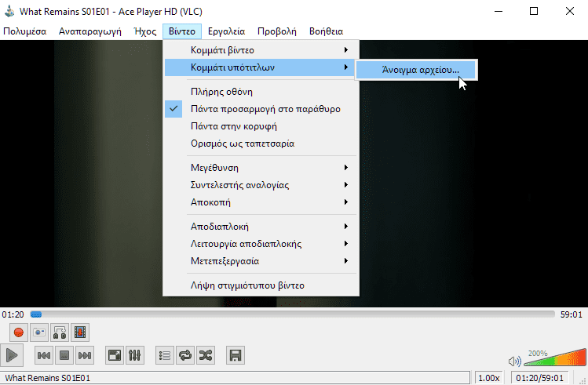Enable Ορισμός ως ταπετσαρία option

click(x=261, y=143)
